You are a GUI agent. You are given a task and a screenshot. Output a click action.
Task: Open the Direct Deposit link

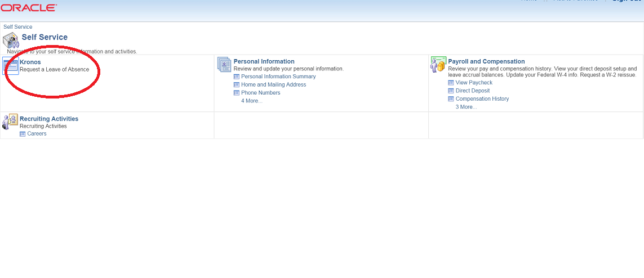tap(473, 91)
